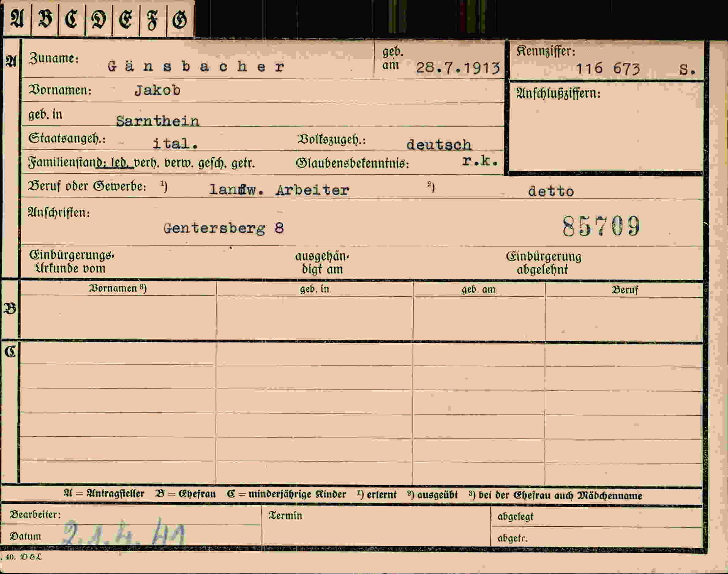Click the 'Einbürgerung abgelehnt' label
728x574 pixels.
(x=543, y=263)
